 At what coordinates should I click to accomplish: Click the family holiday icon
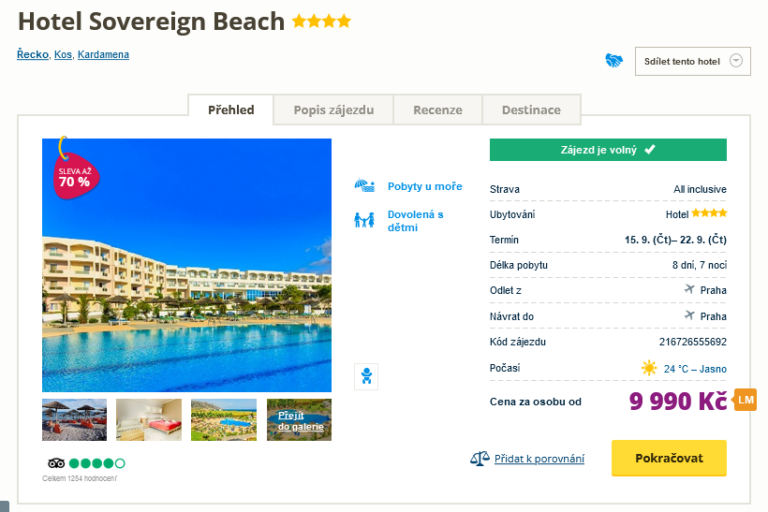click(x=364, y=220)
